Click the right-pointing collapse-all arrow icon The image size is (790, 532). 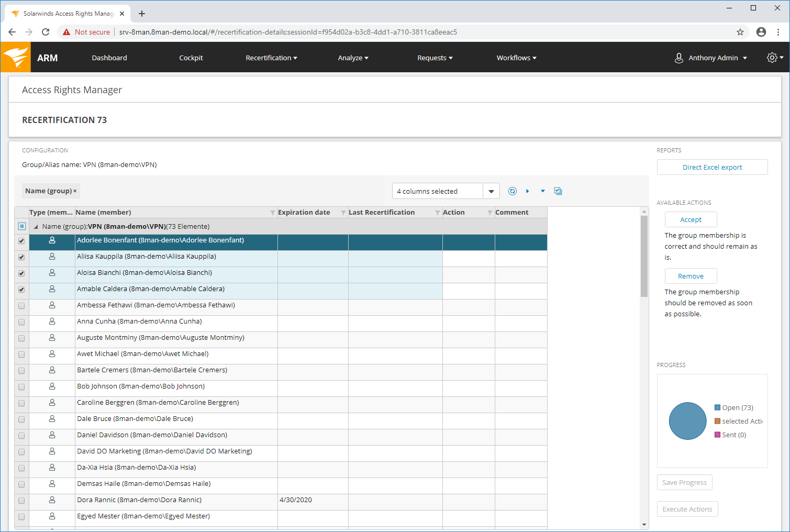coord(527,191)
